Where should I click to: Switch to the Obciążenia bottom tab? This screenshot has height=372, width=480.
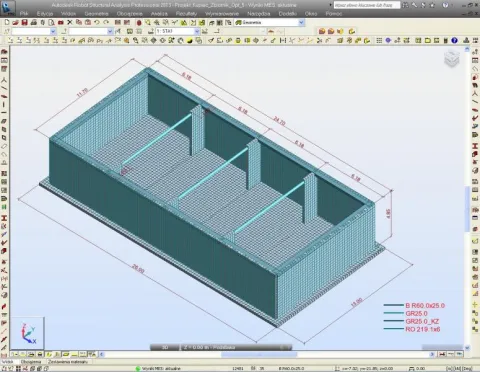tap(31, 362)
